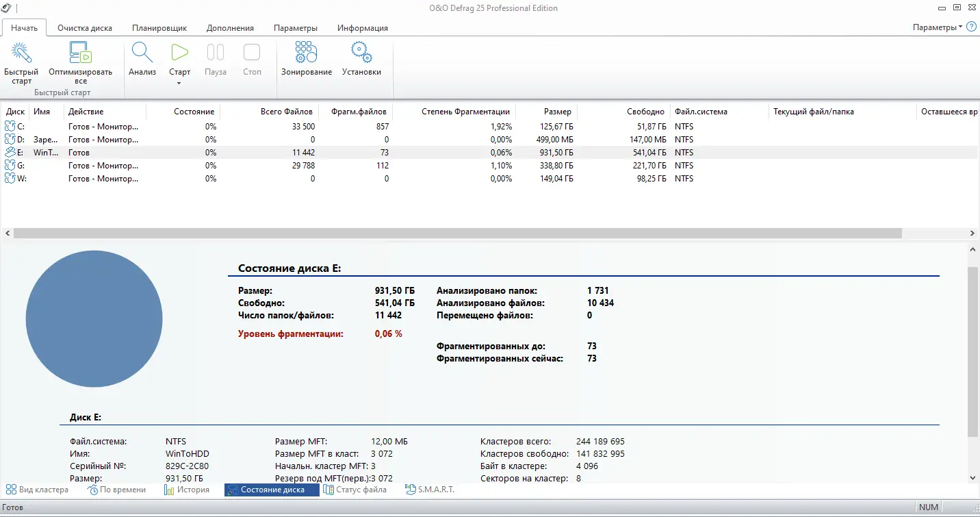
Task: Open Установки gear settings icon
Action: coord(361,53)
